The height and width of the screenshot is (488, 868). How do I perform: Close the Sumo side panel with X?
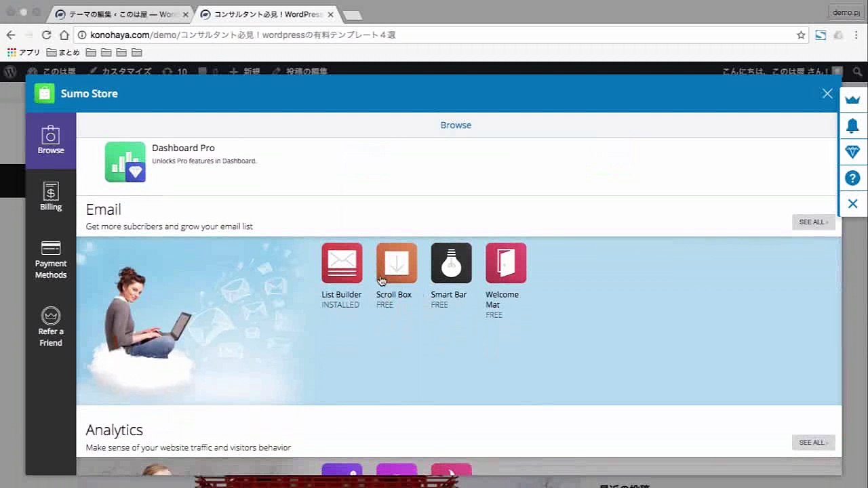(x=852, y=204)
